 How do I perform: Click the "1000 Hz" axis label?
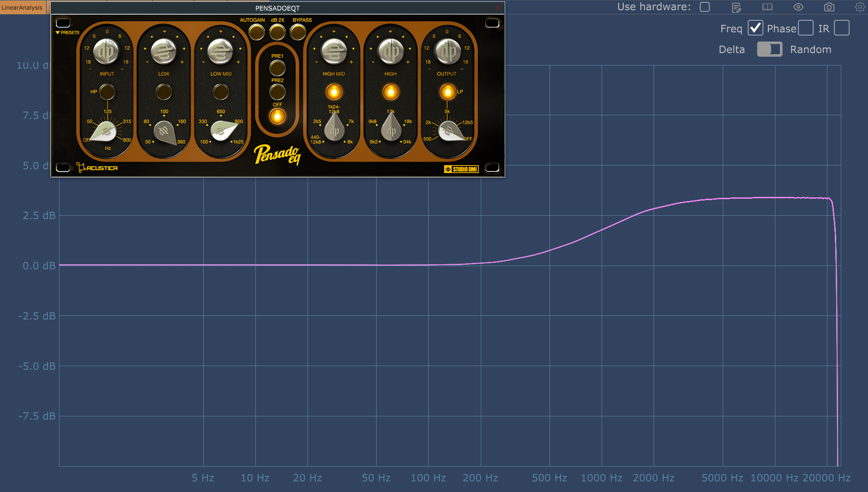pos(602,478)
